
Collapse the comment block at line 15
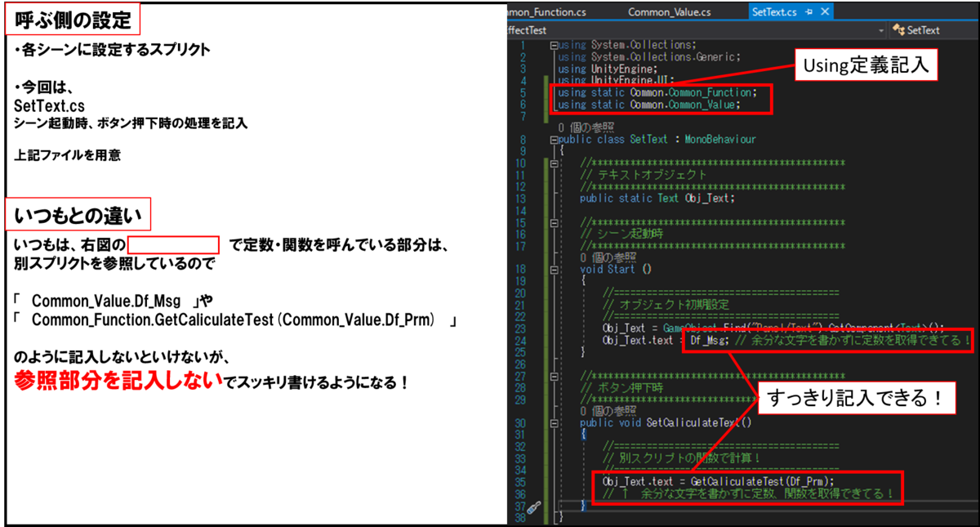[555, 222]
